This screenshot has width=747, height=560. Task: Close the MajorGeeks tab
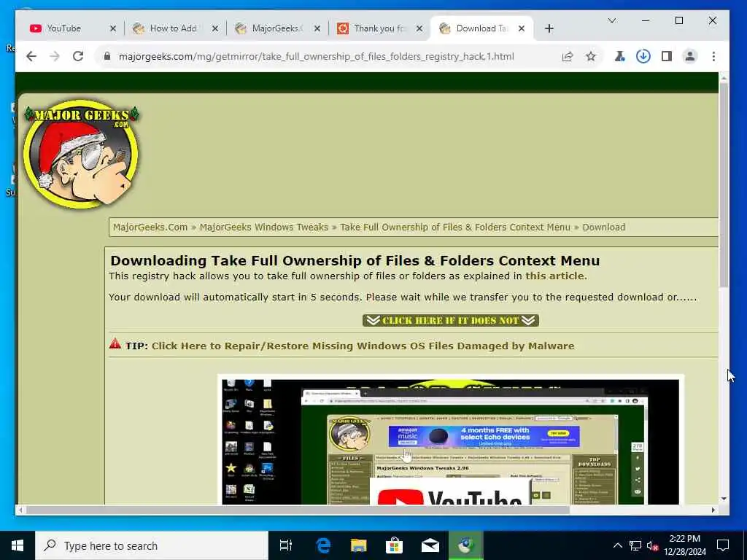[x=317, y=28]
